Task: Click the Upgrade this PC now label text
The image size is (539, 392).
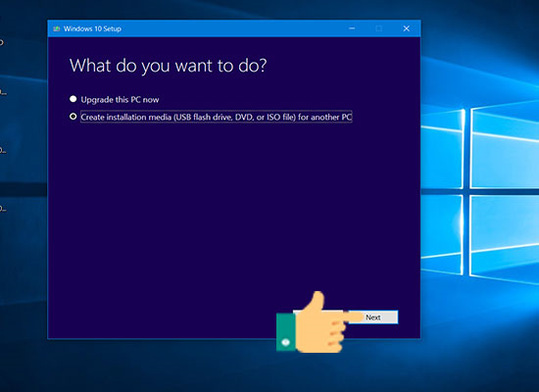Action: coord(120,100)
